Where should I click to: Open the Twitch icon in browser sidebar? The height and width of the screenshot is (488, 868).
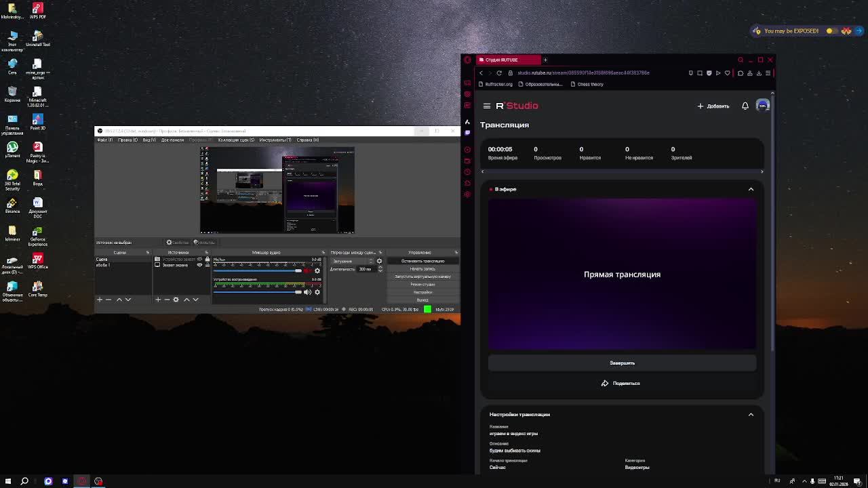[x=467, y=133]
